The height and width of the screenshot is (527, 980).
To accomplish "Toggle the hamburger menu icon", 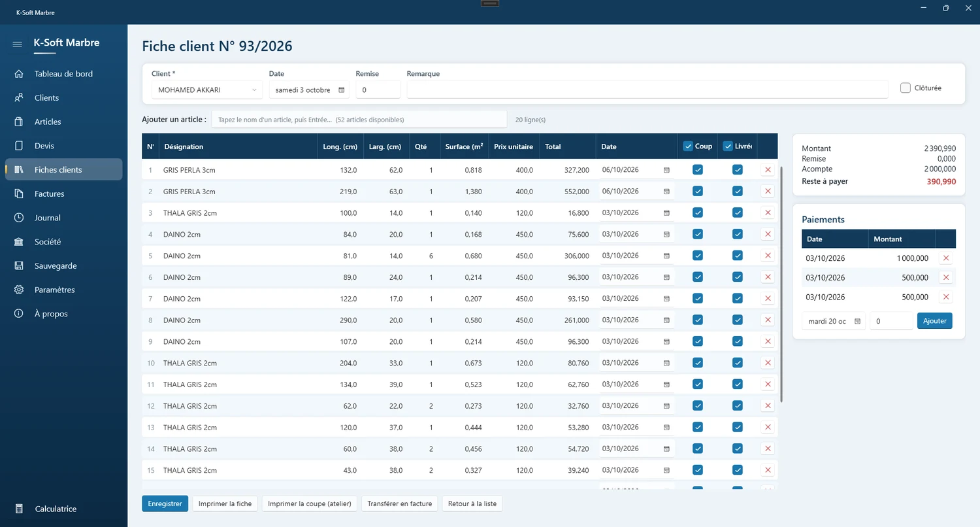I will click(18, 44).
